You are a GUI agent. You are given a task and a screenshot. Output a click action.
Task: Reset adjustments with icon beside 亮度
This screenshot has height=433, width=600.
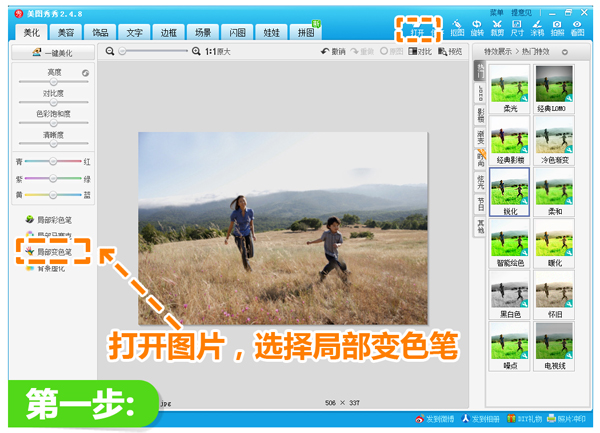[85, 73]
